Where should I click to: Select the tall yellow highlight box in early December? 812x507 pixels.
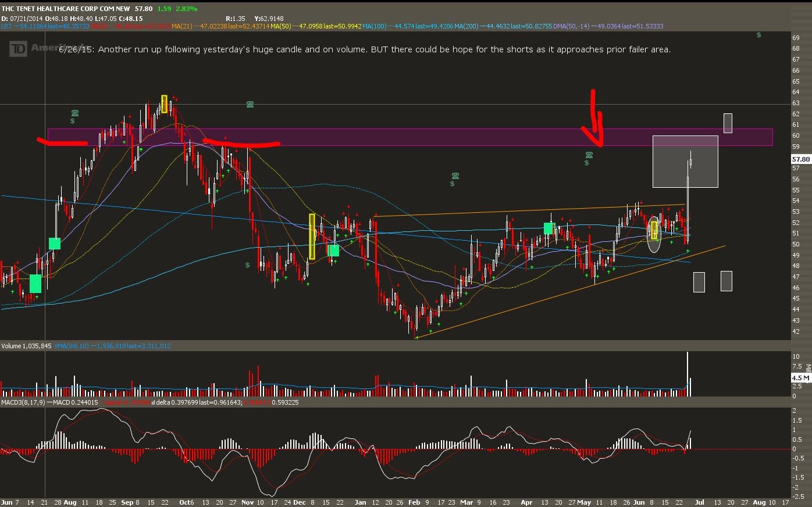click(x=312, y=237)
